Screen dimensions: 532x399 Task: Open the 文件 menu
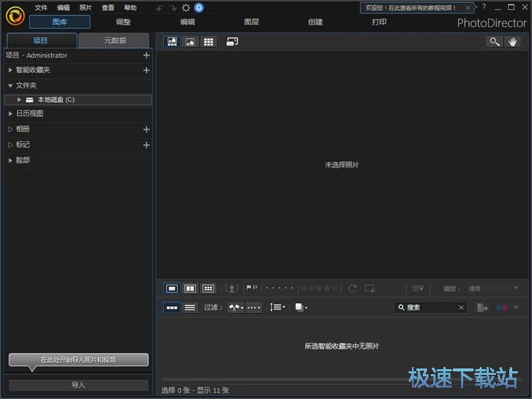[x=41, y=8]
